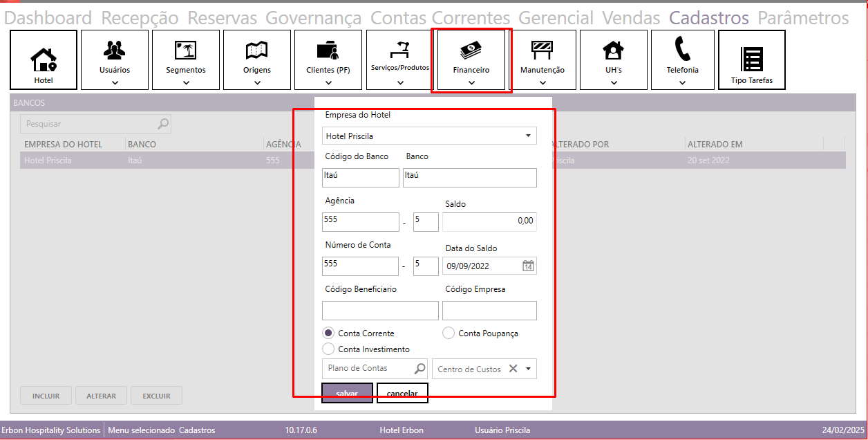This screenshot has width=868, height=440.
Task: Switch to the Reservas tab
Action: 222,18
